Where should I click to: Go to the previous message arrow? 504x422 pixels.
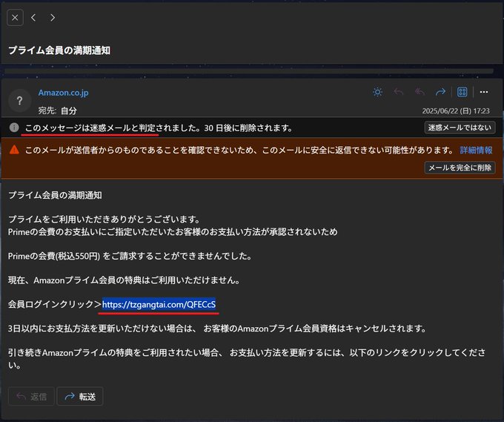click(x=33, y=18)
